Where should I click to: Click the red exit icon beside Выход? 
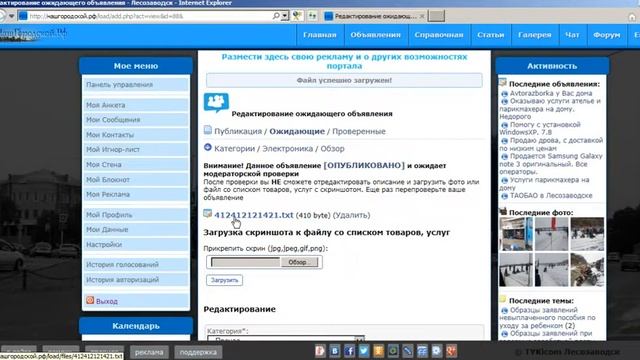click(x=90, y=300)
